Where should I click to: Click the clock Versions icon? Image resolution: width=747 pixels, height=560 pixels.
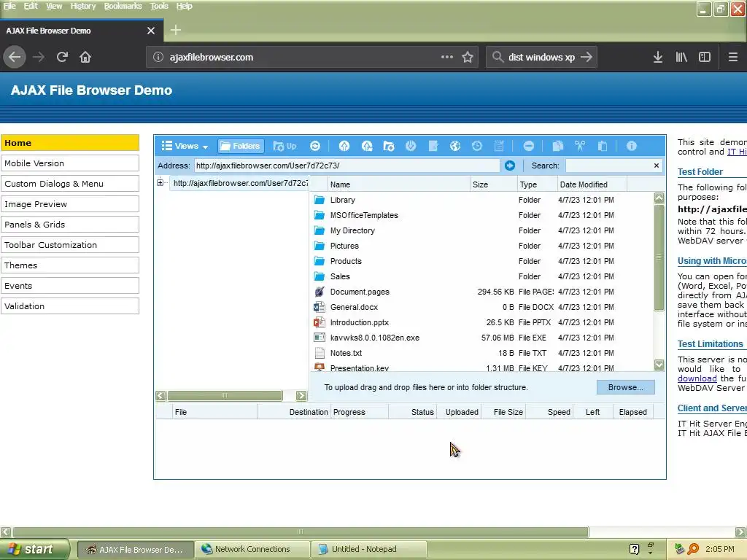pyautogui.click(x=477, y=146)
